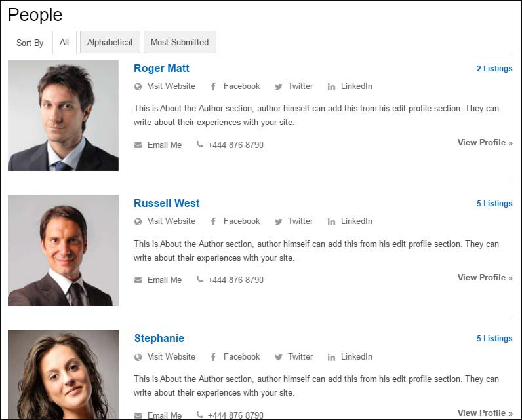Click Twitter bird icon for Stephanie
Viewport: 522px width, 420px height.
(278, 358)
